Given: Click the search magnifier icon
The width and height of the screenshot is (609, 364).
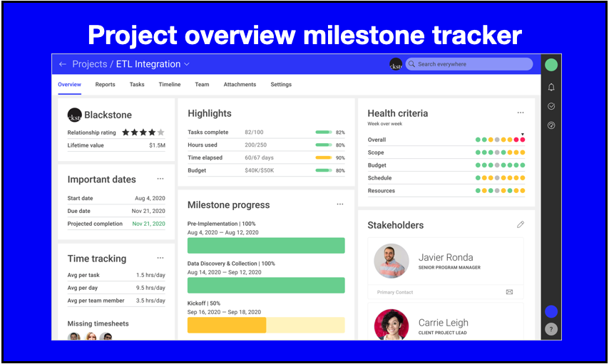Looking at the screenshot, I should [x=411, y=64].
